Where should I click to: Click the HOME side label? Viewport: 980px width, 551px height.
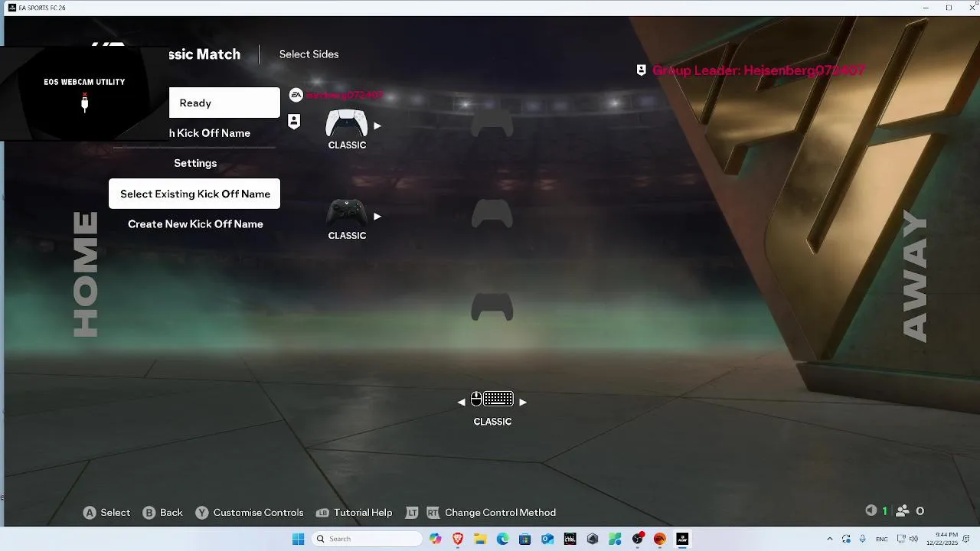coord(86,274)
